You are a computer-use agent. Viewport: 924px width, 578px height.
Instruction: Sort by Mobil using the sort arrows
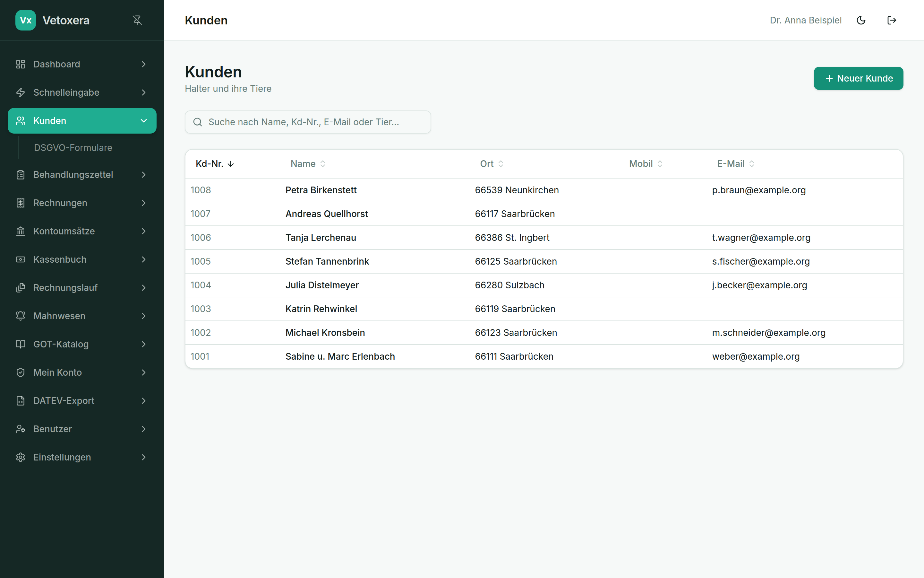(660, 164)
